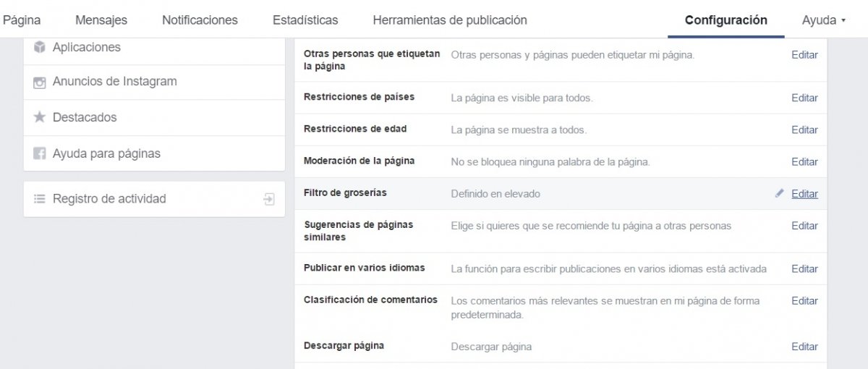Click the Moderación de la página label
The height and width of the screenshot is (369, 868).
(359, 161)
